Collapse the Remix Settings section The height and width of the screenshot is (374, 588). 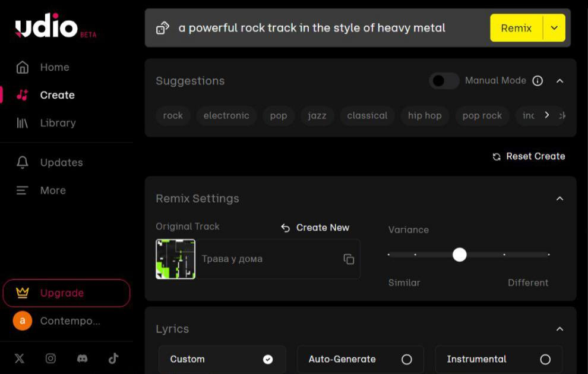pos(559,199)
